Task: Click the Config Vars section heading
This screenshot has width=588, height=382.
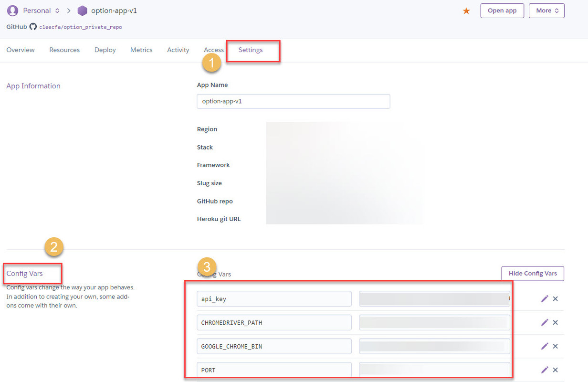Action: 24,274
